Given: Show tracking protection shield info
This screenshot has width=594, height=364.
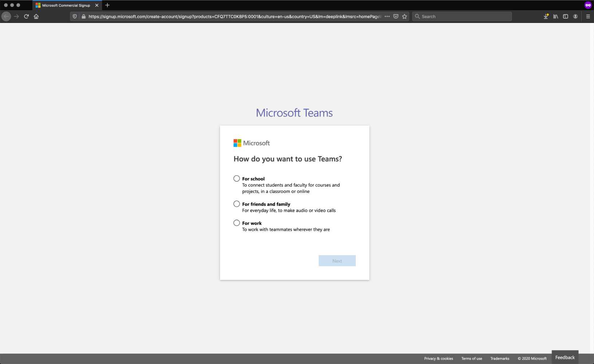Looking at the screenshot, I should pos(75,16).
